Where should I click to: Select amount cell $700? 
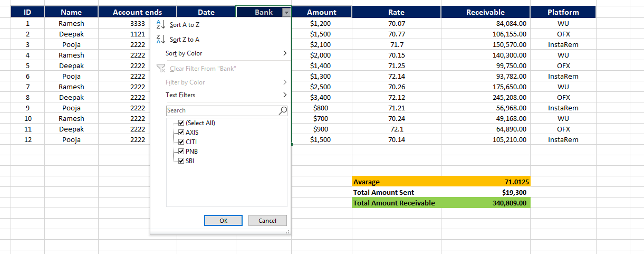click(322, 118)
